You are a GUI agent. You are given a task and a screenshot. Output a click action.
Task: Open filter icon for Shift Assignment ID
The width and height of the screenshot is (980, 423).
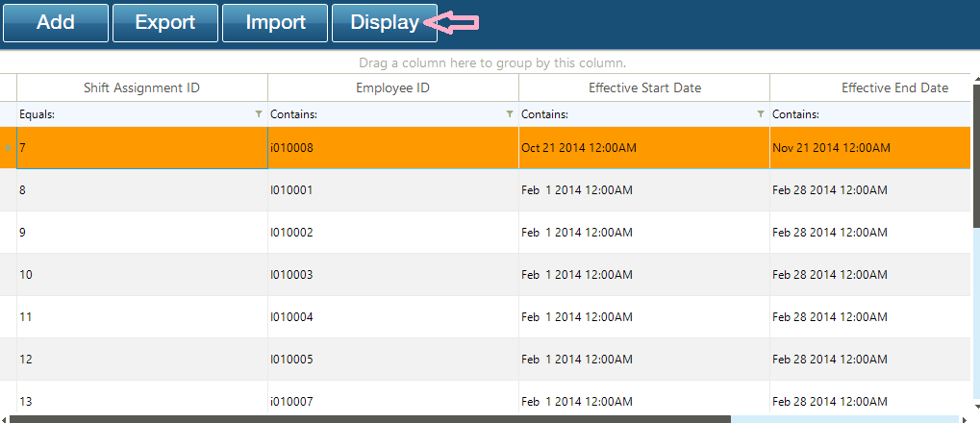point(259,114)
